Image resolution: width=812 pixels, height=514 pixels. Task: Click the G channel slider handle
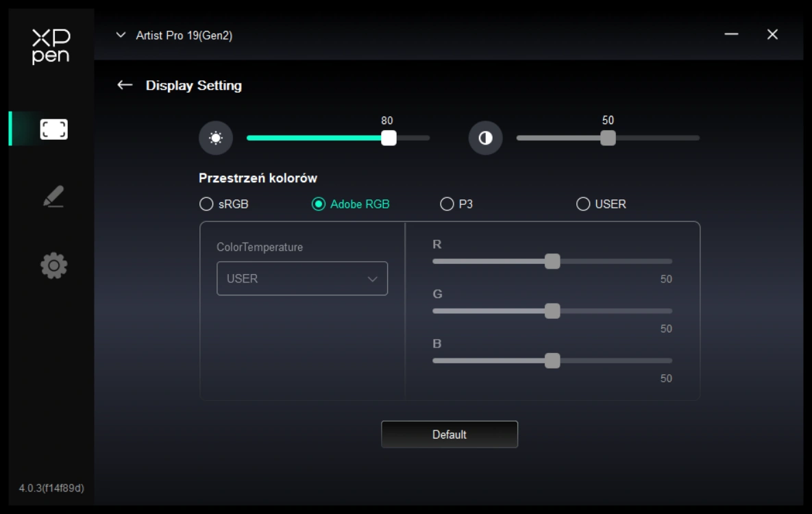coord(552,311)
